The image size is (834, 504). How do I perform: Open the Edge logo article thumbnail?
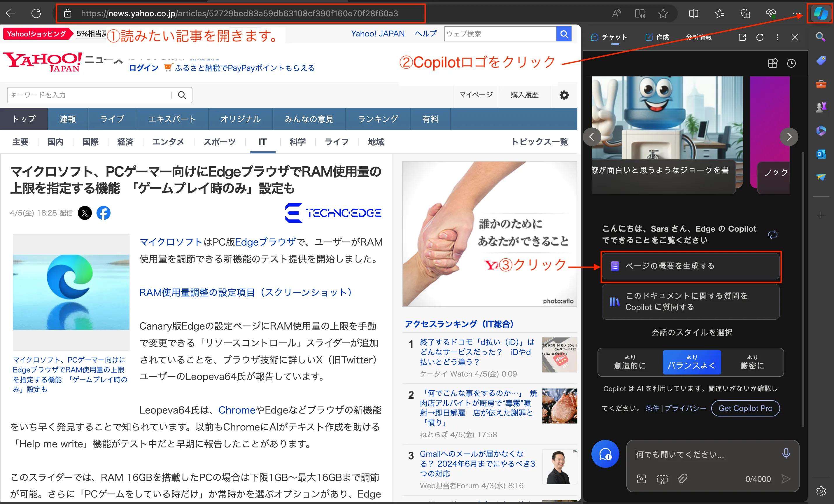click(x=71, y=292)
